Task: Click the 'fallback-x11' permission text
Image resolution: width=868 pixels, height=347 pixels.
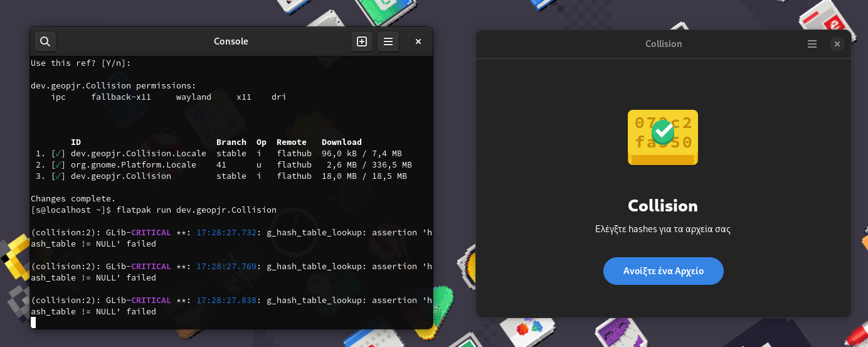Action: pos(121,97)
